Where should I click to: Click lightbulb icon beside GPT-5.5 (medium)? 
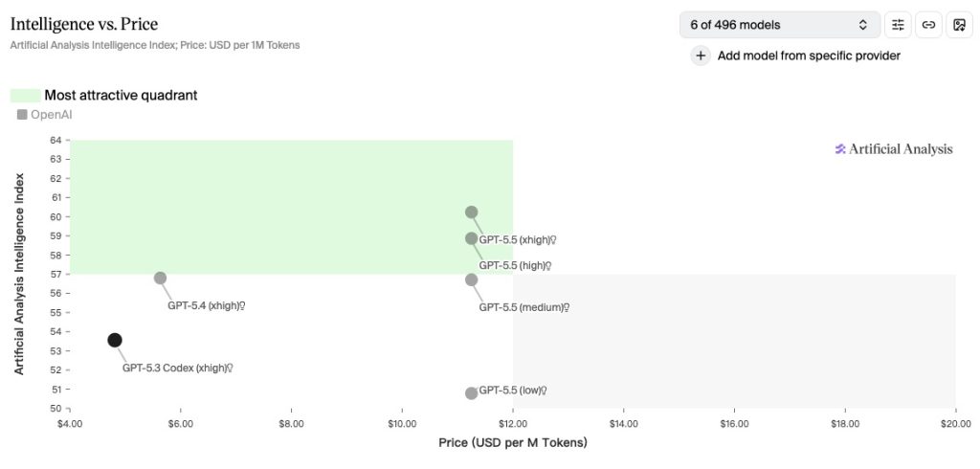[x=567, y=308]
